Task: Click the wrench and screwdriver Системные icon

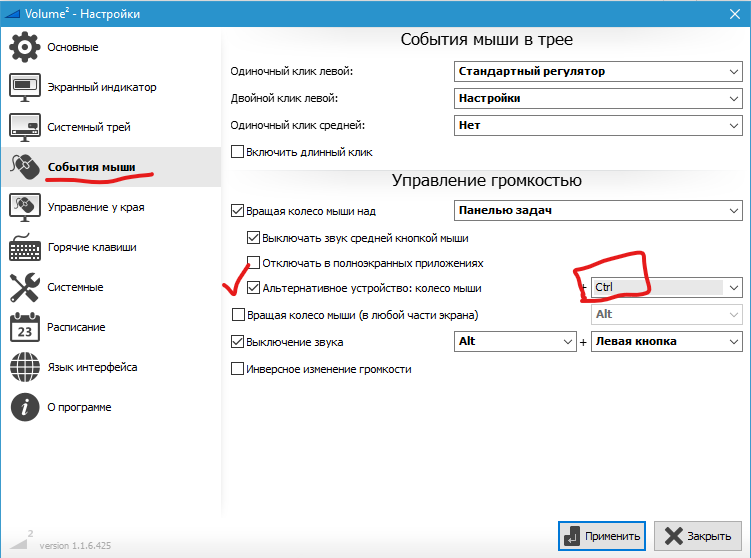Action: 25,287
